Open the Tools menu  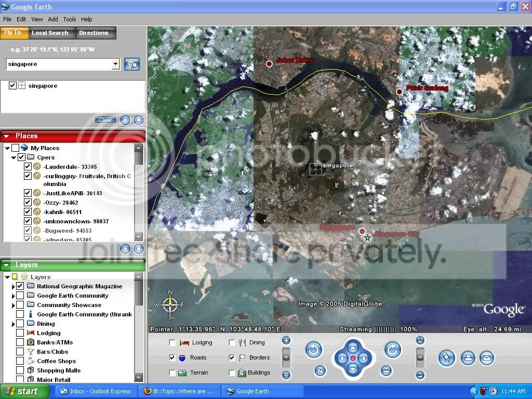coord(69,19)
